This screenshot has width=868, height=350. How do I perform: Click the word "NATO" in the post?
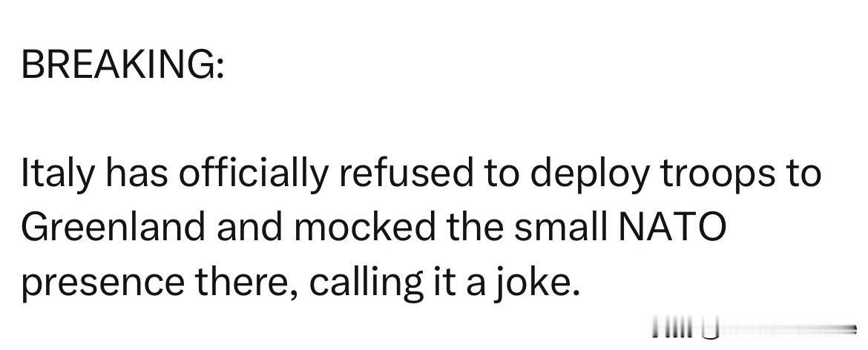click(671, 228)
